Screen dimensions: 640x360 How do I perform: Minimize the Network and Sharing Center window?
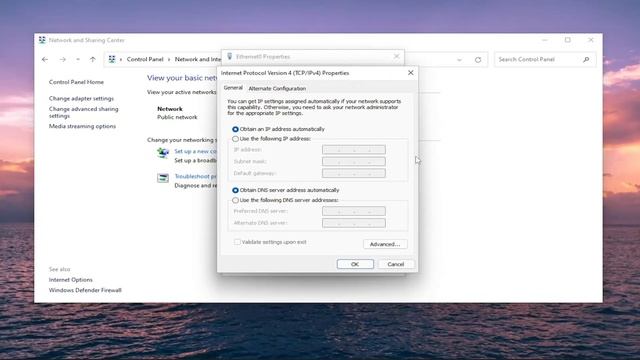[x=544, y=40]
